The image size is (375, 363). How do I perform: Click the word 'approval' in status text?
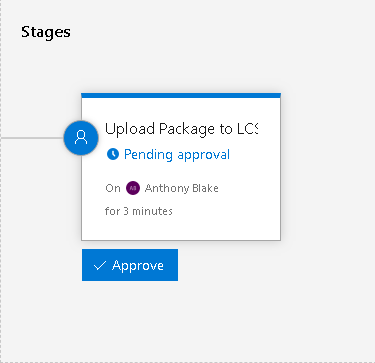coord(204,155)
